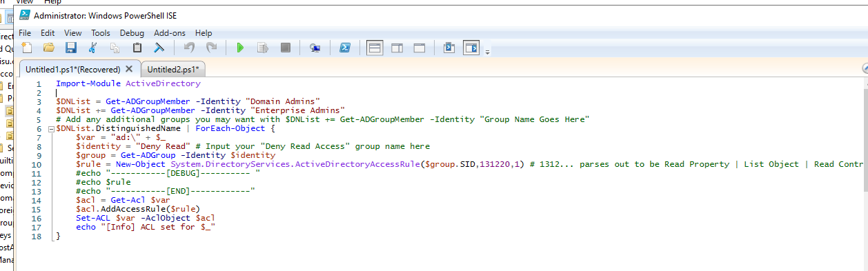
Task: Click the "Enterprise Admins" string in line 4
Action: click(x=297, y=110)
